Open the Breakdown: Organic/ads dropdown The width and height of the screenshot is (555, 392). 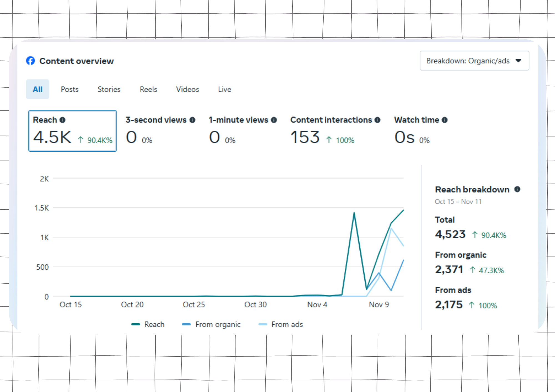[474, 61]
